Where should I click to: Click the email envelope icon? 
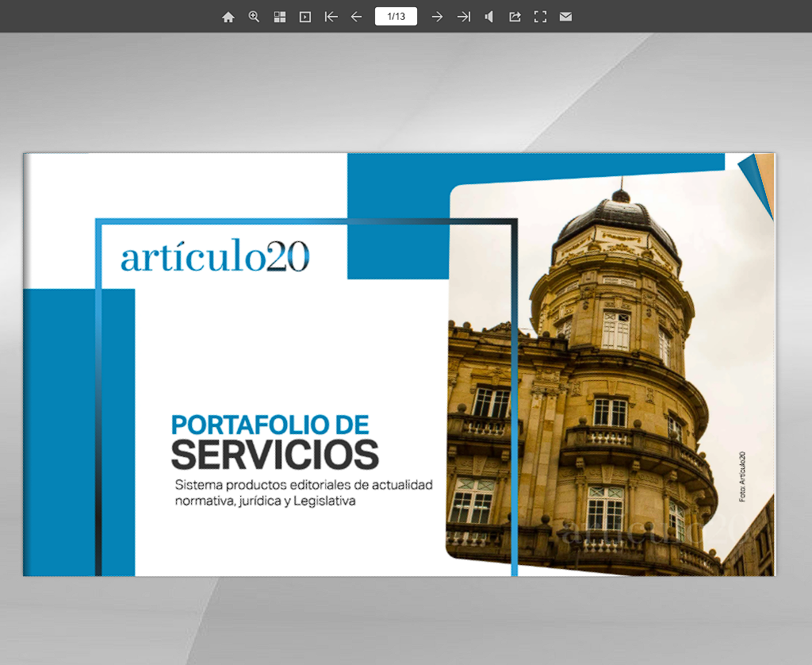(565, 17)
